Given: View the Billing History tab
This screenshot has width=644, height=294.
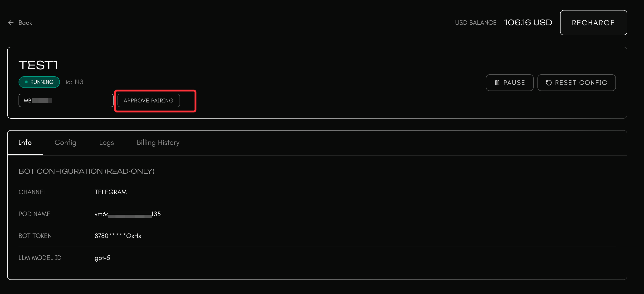Looking at the screenshot, I should [x=158, y=142].
